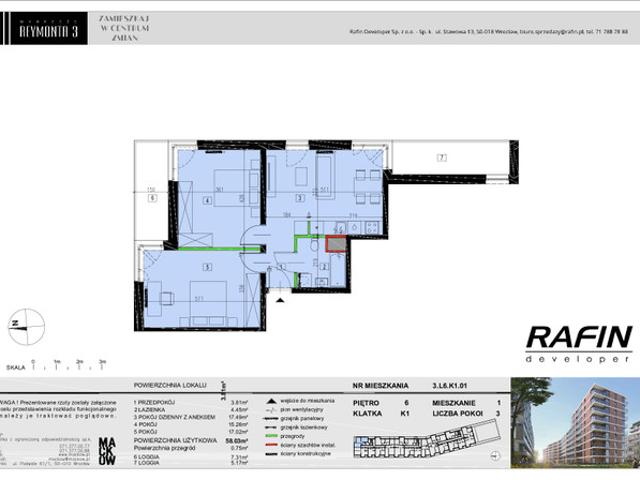Screen dimensions: 640x480
Task: Click the 'LICZBA POKOI' label
Action: (458, 413)
